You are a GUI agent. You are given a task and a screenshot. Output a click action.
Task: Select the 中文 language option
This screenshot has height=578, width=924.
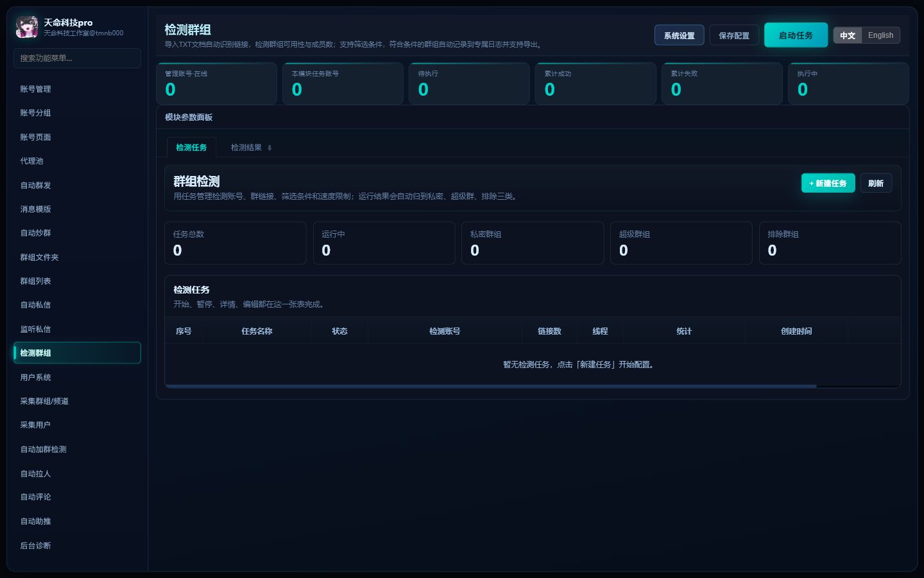point(848,35)
